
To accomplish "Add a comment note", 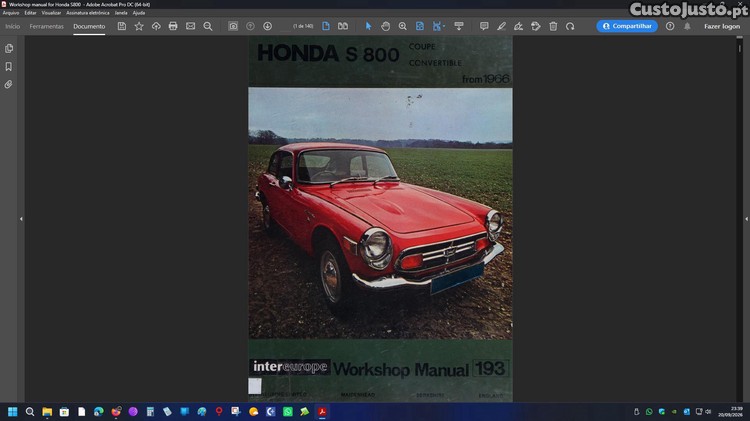I will [x=484, y=26].
